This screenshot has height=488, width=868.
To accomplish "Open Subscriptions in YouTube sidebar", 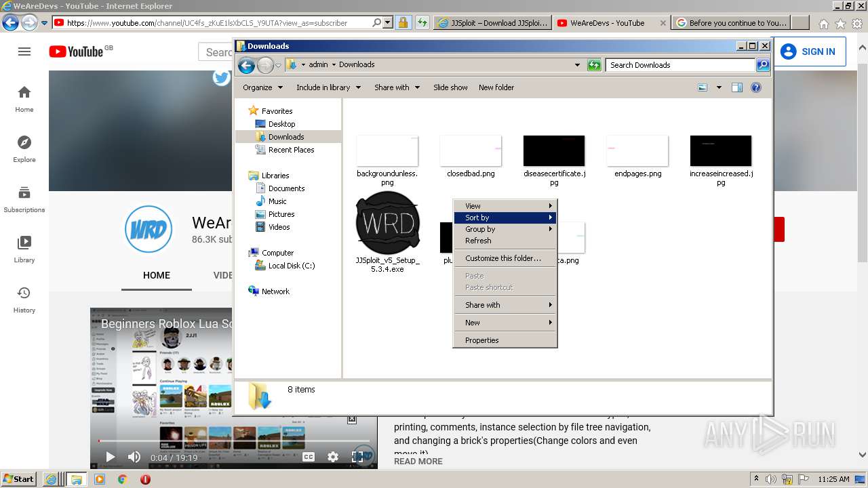I will [24, 199].
